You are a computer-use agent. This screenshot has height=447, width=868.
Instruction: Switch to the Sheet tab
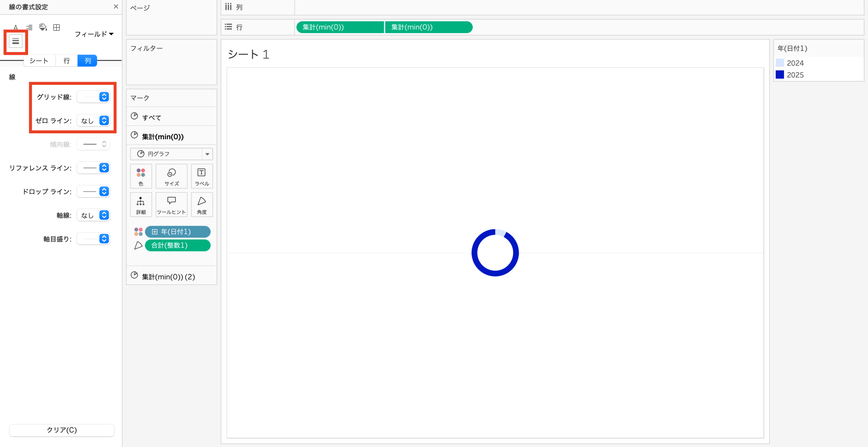coord(39,61)
